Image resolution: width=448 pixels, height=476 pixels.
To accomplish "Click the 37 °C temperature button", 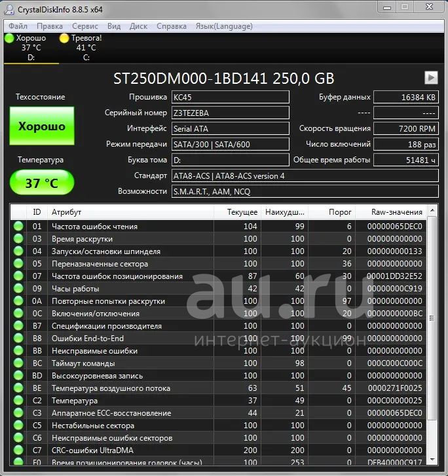I will [42, 183].
